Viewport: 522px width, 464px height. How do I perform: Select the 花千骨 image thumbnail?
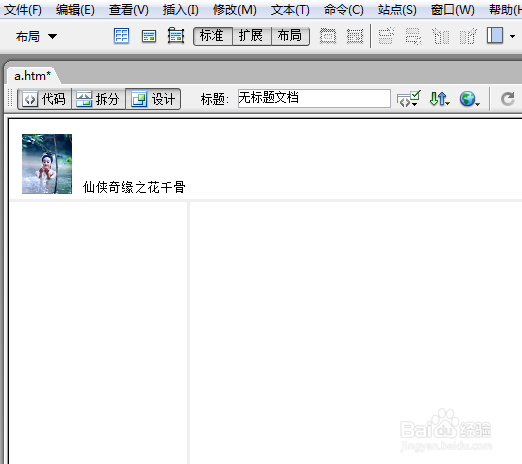[47, 164]
